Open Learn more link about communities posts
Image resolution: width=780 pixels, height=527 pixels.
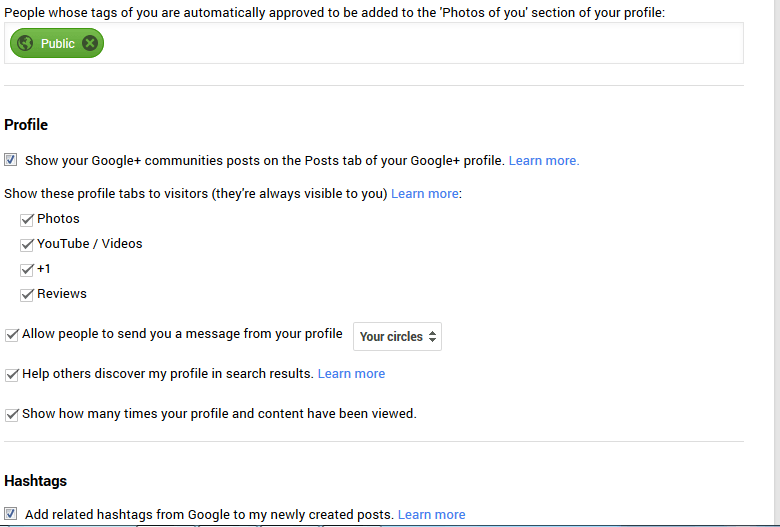(x=544, y=161)
